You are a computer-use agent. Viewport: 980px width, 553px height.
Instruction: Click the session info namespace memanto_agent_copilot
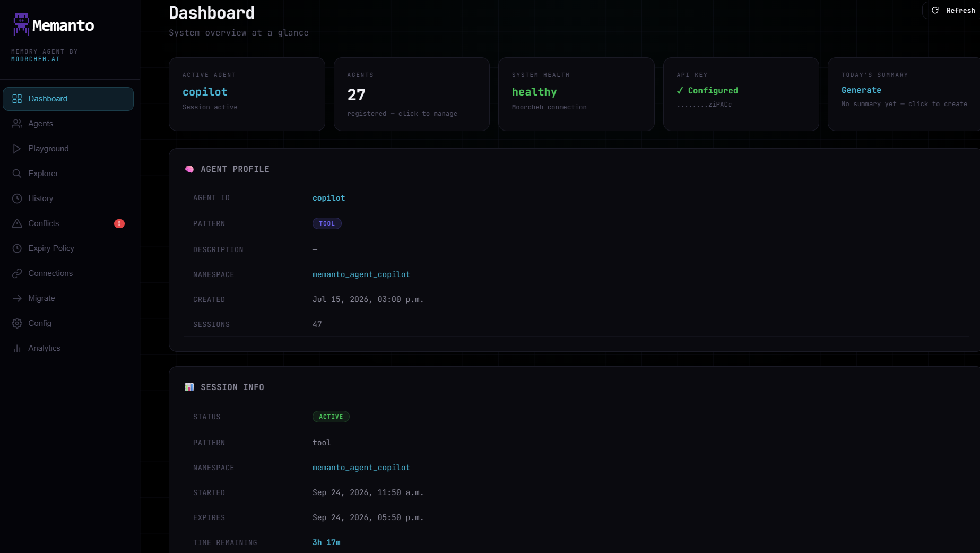361,468
